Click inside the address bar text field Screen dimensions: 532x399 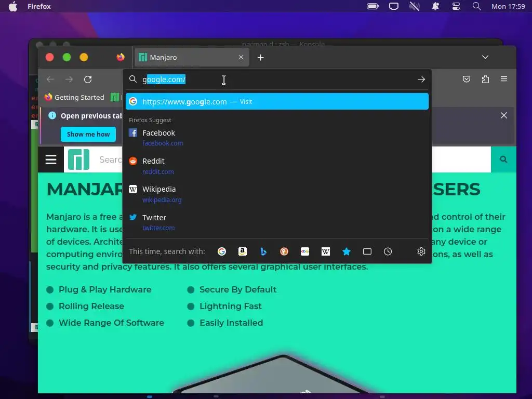click(x=276, y=79)
